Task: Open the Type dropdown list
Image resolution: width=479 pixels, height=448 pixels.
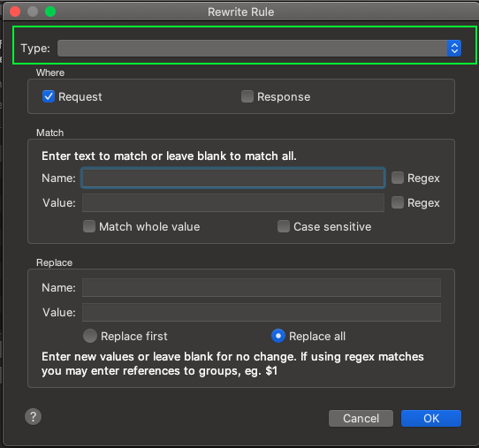Action: click(x=259, y=49)
